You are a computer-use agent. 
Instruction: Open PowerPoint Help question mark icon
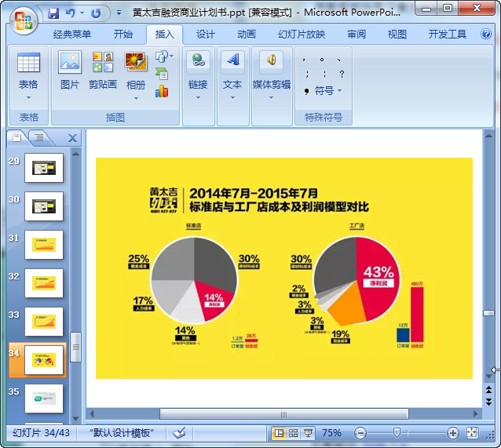(485, 34)
